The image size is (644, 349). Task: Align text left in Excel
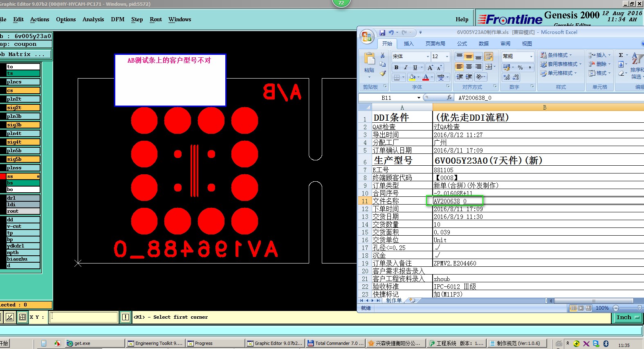(460, 66)
